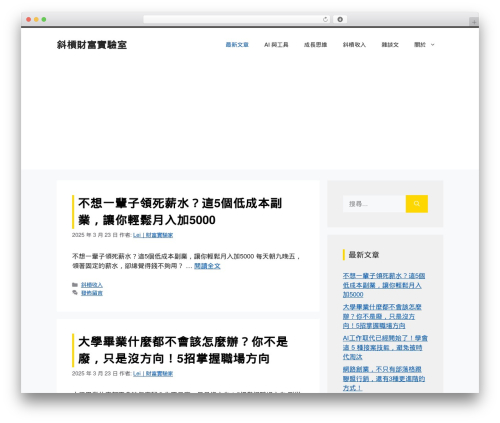Click the site title 斜槓財富實驗室
The width and height of the screenshot is (500, 423).
click(92, 45)
